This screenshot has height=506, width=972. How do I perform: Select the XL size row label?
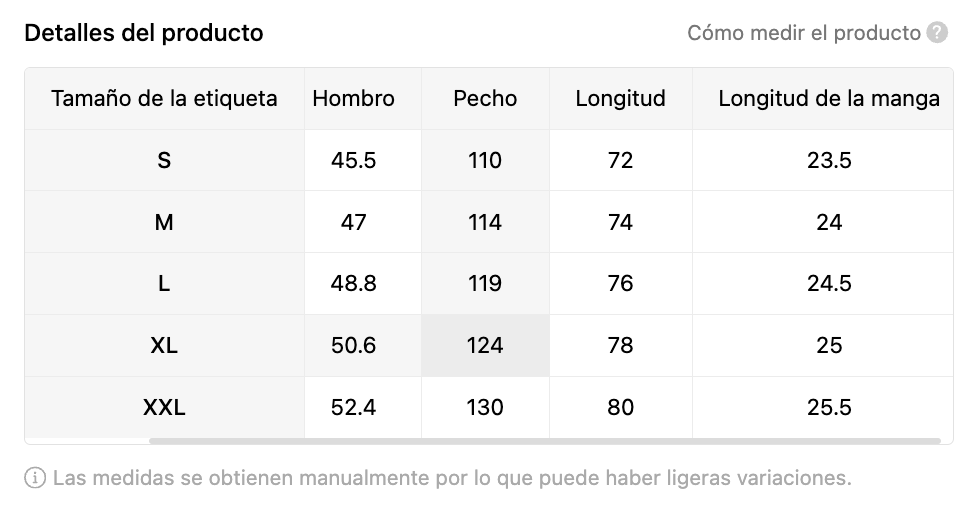(x=164, y=345)
